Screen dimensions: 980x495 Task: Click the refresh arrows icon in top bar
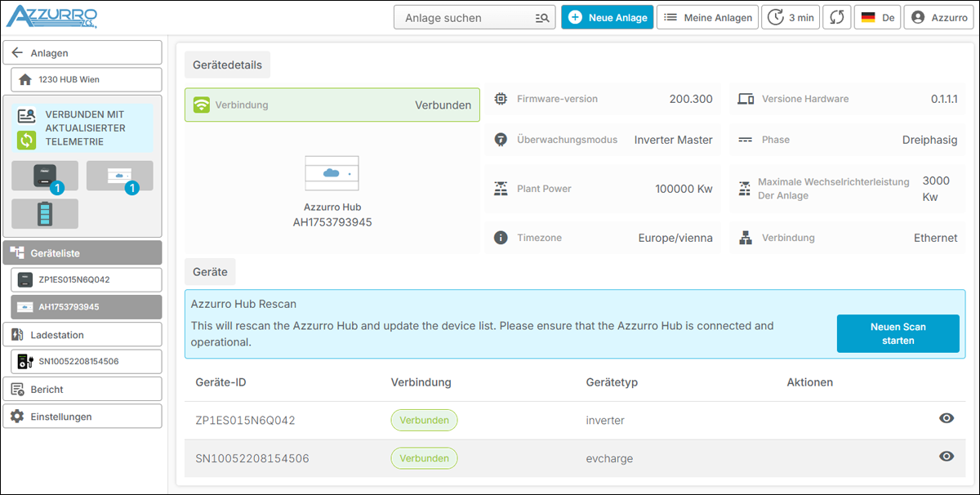(837, 17)
